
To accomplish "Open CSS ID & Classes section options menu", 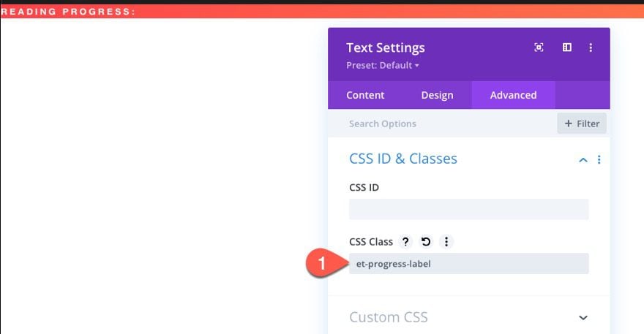I will pyautogui.click(x=599, y=159).
